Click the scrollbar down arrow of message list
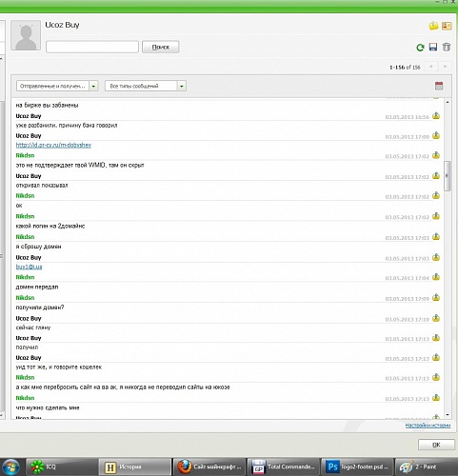 448,415
